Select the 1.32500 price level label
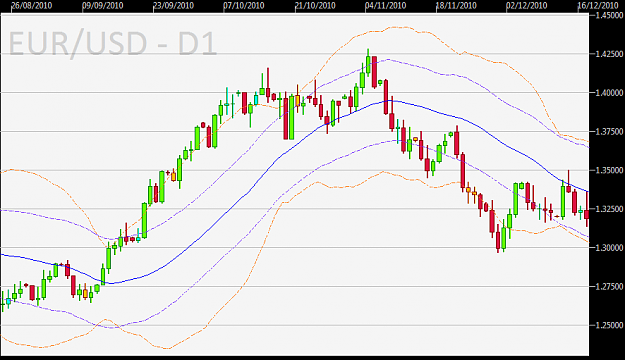Screen dimensions: 625x360 609,209
